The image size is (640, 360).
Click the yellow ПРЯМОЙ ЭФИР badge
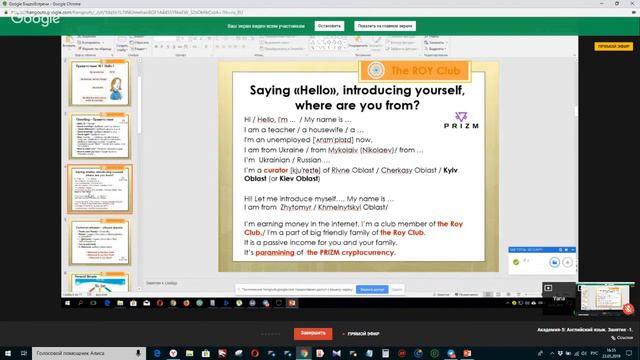tap(613, 47)
